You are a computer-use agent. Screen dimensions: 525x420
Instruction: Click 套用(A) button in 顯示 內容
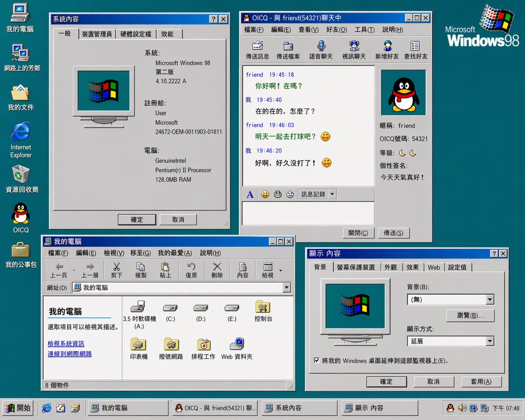(x=481, y=382)
